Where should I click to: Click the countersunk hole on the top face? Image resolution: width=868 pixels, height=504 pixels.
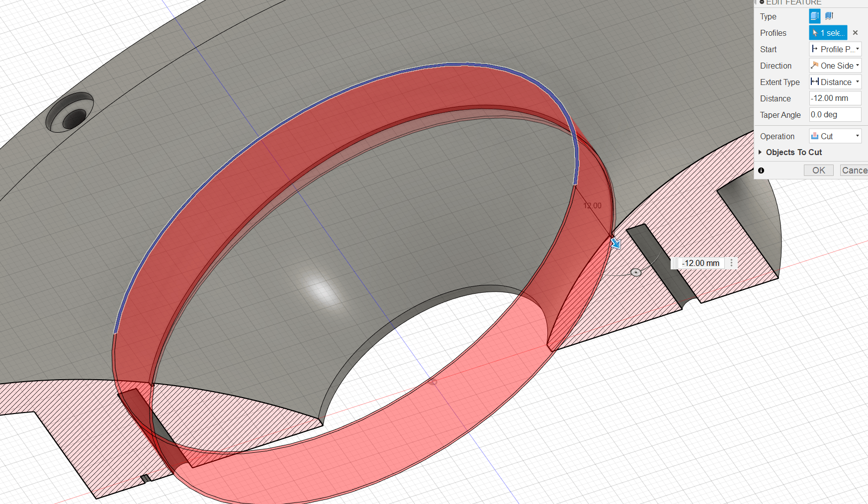70,113
